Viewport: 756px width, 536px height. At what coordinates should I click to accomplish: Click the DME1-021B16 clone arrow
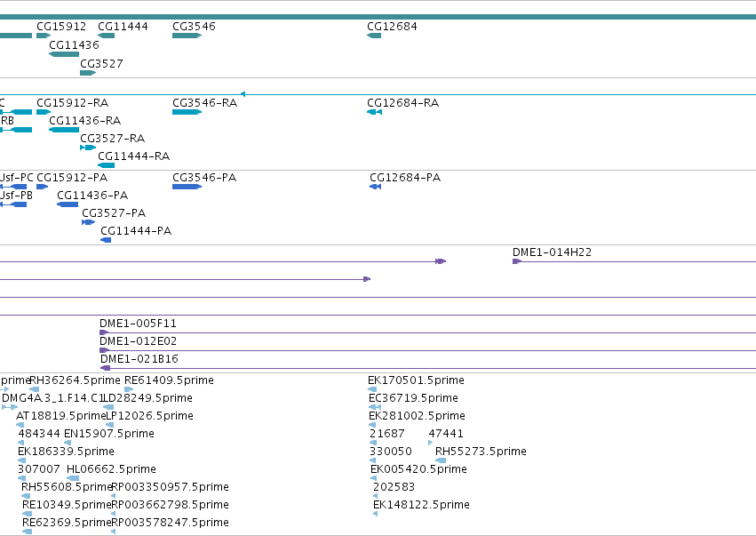pyautogui.click(x=105, y=368)
